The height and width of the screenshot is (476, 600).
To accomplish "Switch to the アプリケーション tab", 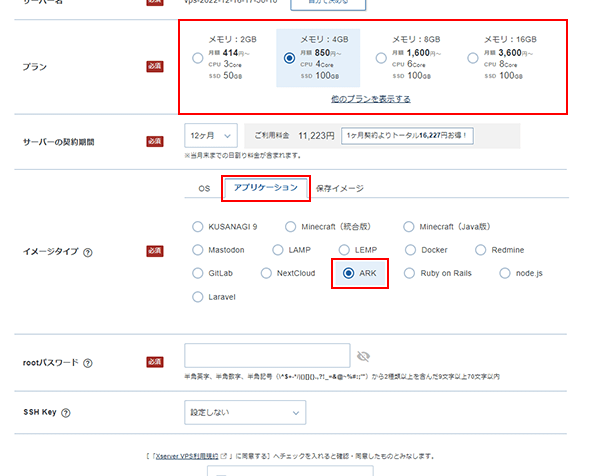I will 266,188.
